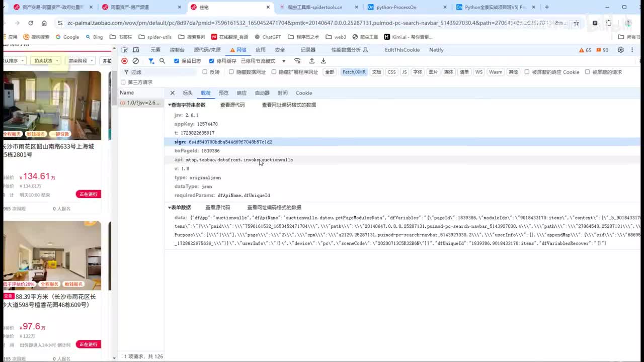Click 查看源代码 next to query string parameters
644x362 pixels.
(x=232, y=105)
